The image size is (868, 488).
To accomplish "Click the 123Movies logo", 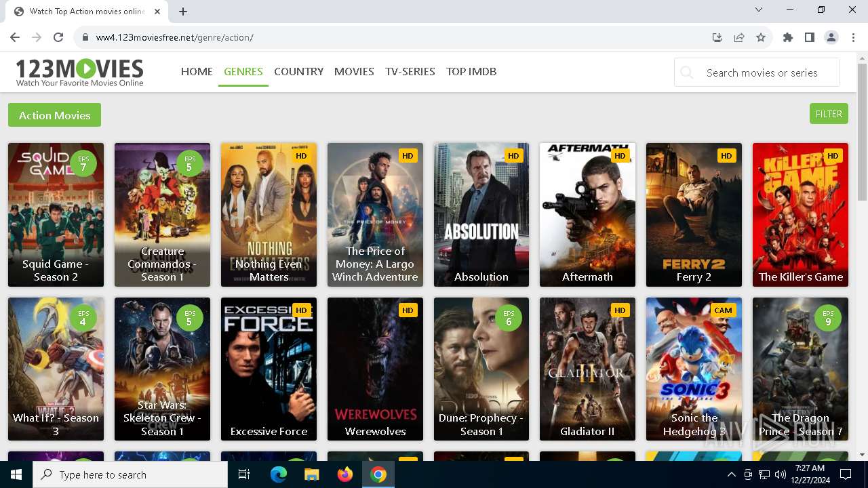I will pos(79,73).
